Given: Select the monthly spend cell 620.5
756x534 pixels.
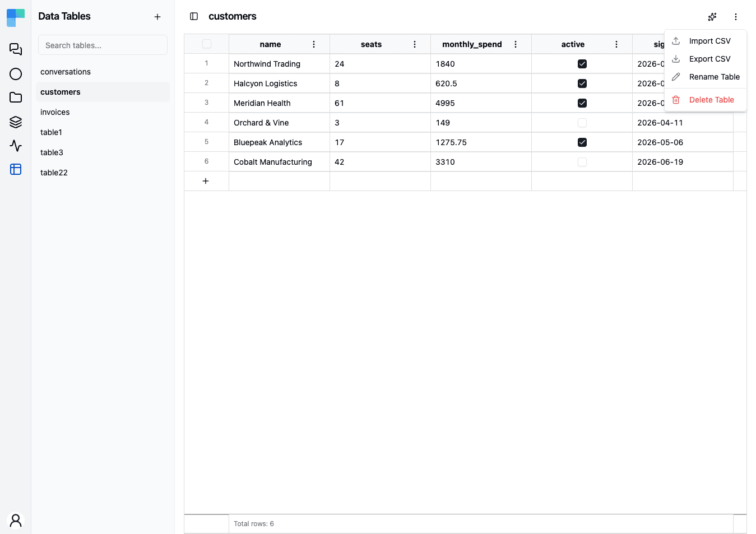Looking at the screenshot, I should point(481,83).
